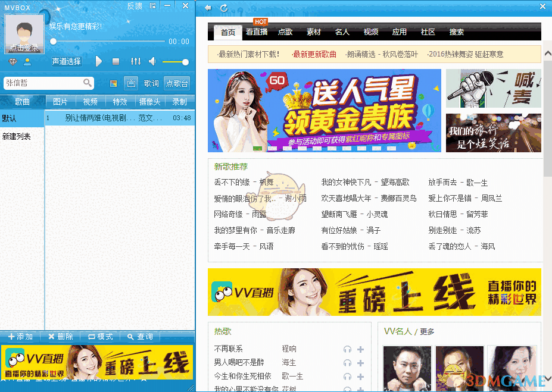Adjust the yellow volume slider

175,62
